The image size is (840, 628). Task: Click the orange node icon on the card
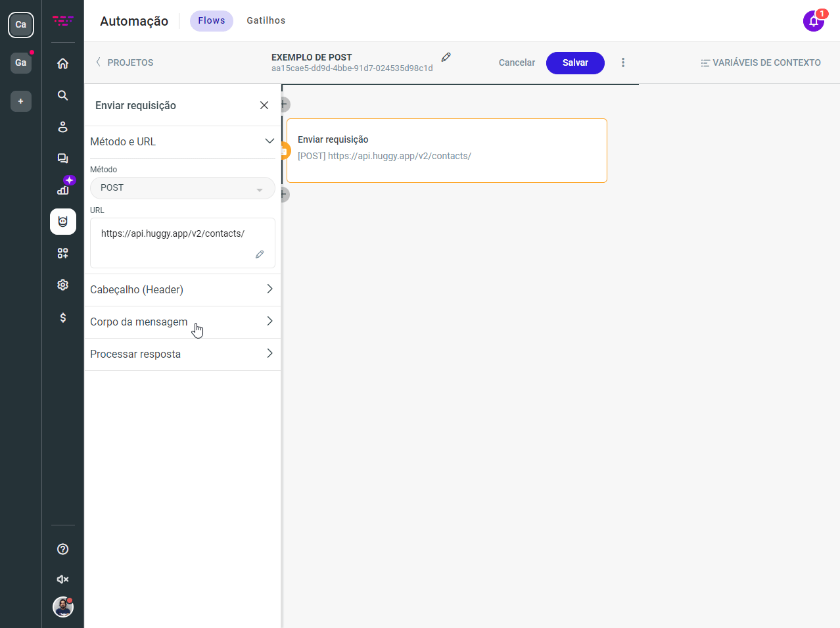tap(284, 151)
